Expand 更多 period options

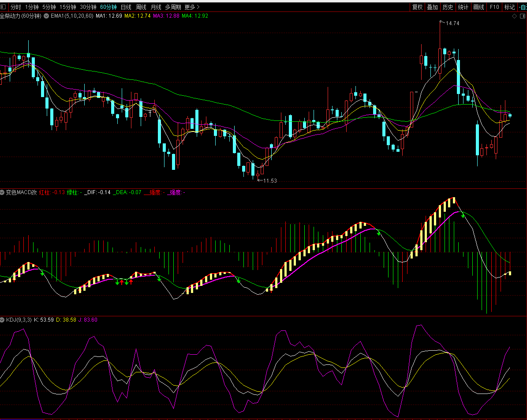(x=192, y=7)
